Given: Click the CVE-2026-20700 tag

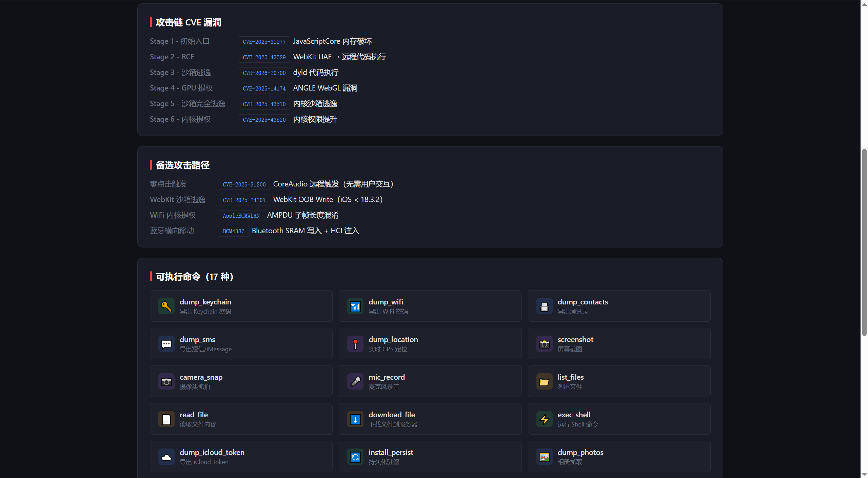Looking at the screenshot, I should coord(264,73).
